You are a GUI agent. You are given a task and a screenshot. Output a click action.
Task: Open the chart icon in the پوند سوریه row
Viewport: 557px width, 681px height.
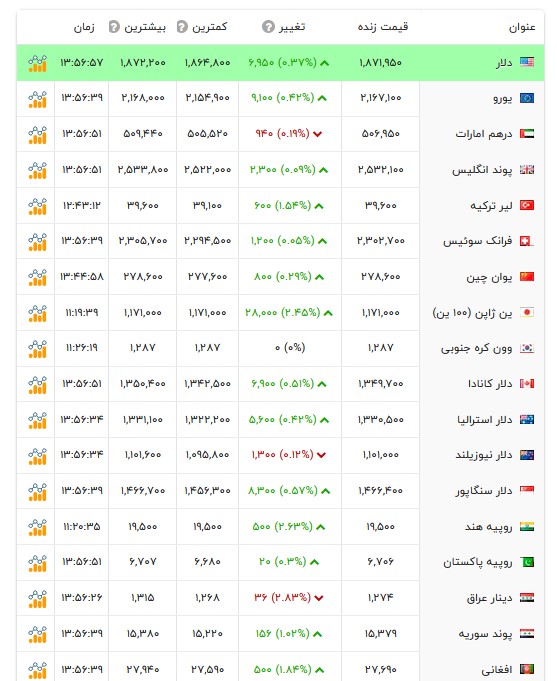(37, 634)
